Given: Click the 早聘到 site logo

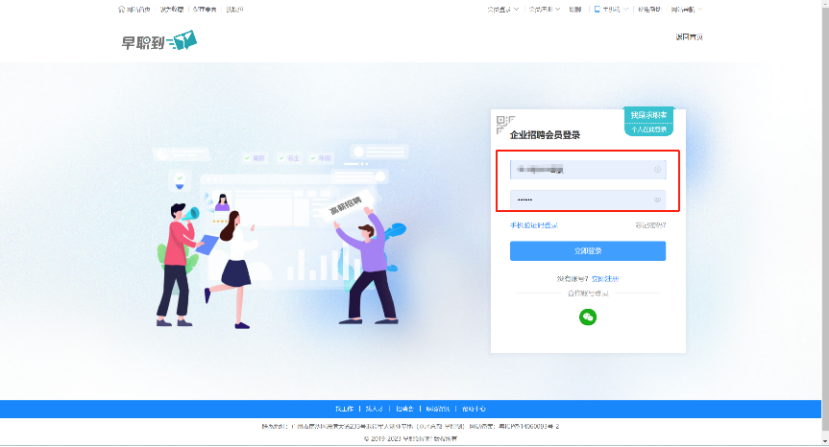Looking at the screenshot, I should (x=159, y=41).
